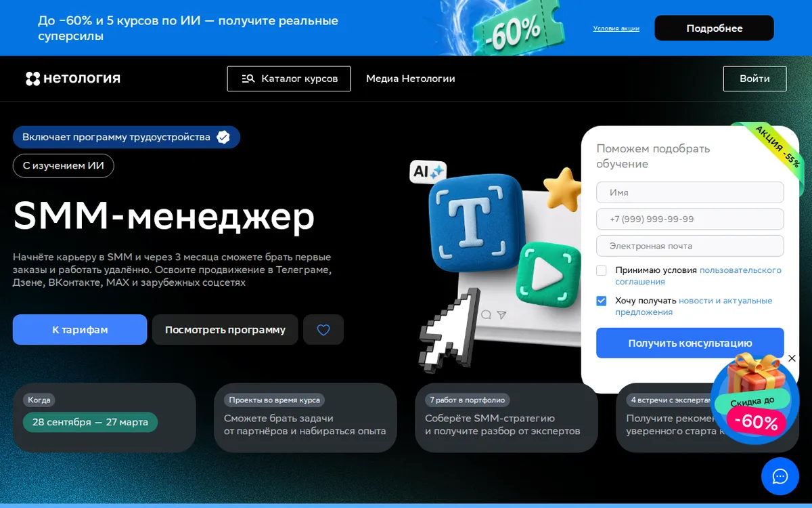Viewport: 812px width, 508px height.
Task: Click the Имя input field
Action: (x=690, y=192)
